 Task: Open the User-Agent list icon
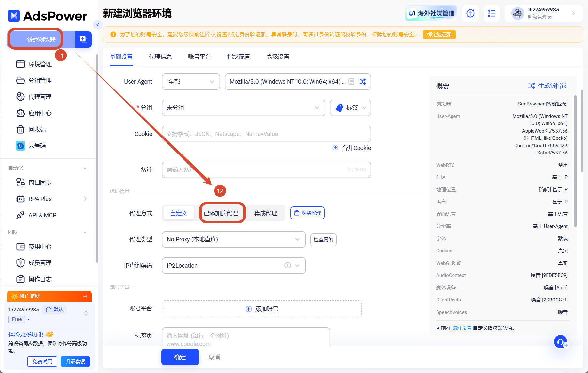tap(351, 82)
